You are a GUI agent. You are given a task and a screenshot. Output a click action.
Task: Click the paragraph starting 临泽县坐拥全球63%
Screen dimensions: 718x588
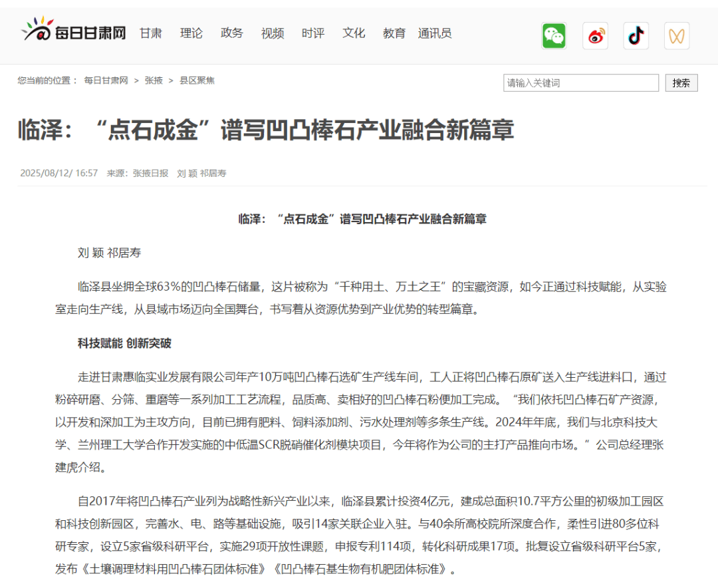pos(361,298)
